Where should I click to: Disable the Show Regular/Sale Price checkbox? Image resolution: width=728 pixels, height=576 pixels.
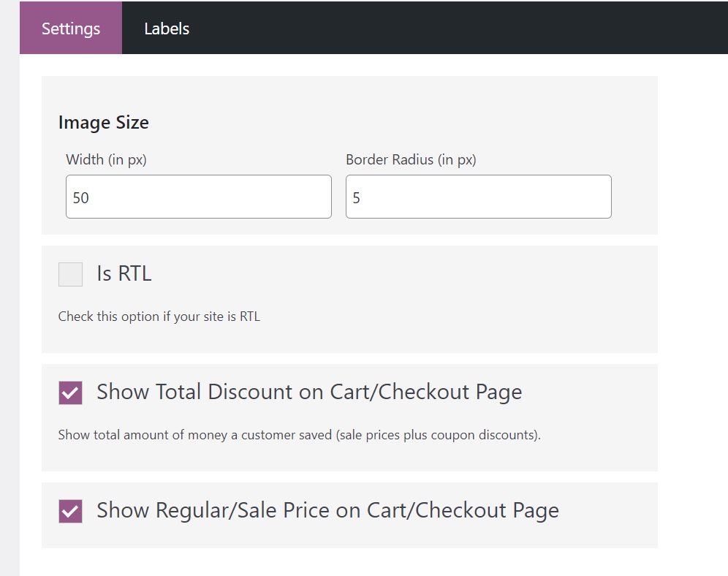click(70, 510)
